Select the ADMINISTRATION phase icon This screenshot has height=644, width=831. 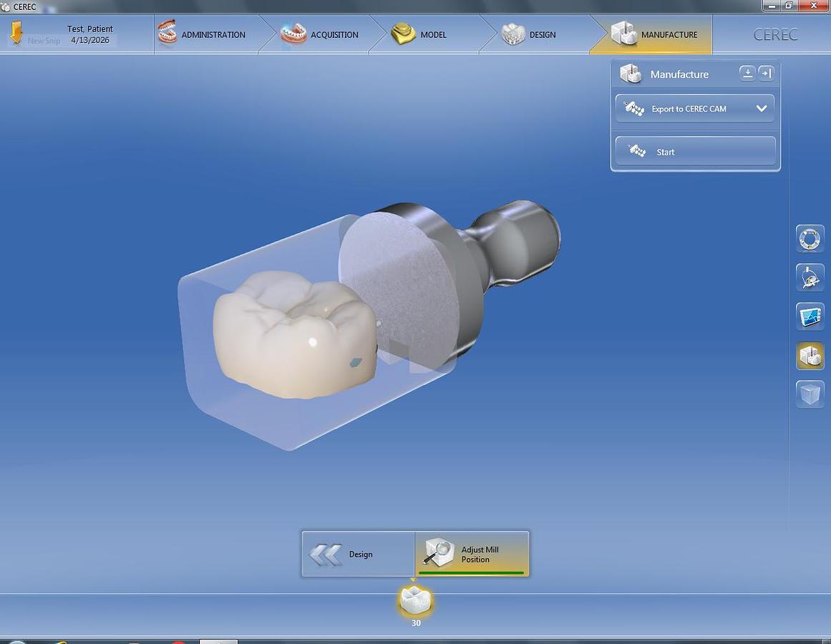(x=167, y=34)
